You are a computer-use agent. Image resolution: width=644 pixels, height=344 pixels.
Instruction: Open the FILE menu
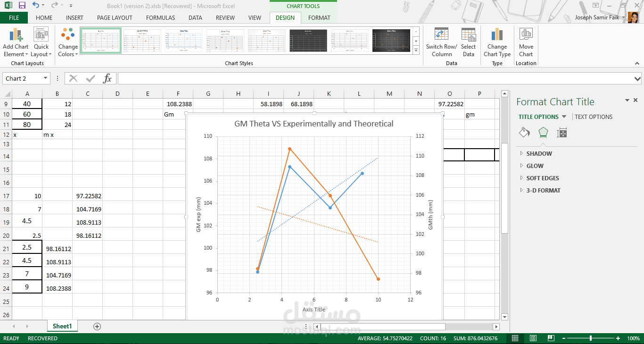[x=14, y=17]
